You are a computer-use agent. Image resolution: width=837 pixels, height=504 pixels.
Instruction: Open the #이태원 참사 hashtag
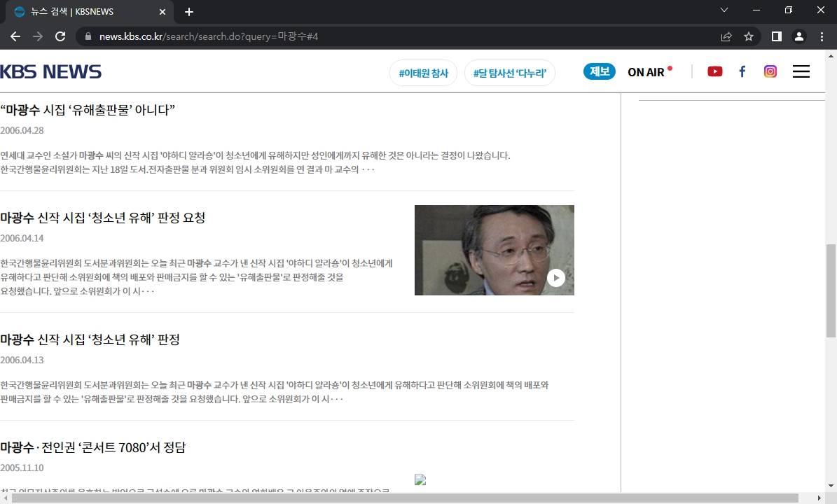coord(423,73)
